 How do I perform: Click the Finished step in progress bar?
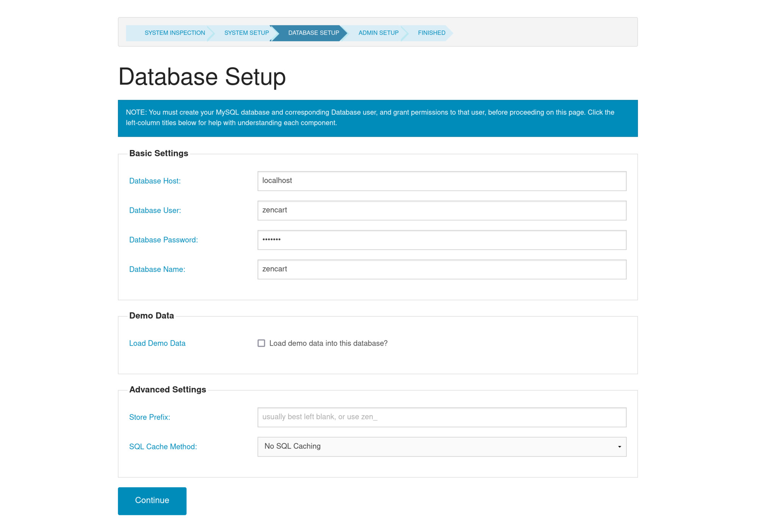[x=431, y=33]
